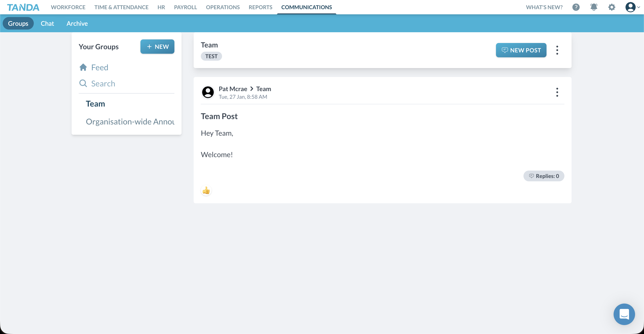Open the support chat bubble
Viewport: 644px width, 334px height.
tap(624, 314)
